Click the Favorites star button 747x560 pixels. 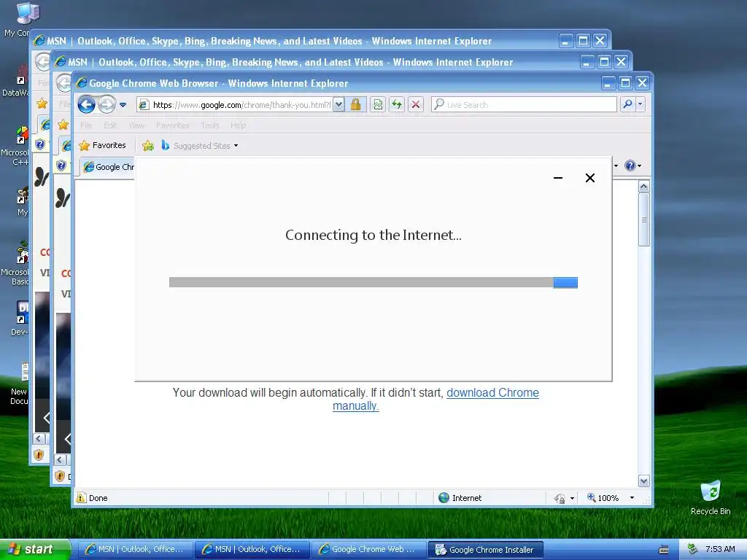click(102, 145)
